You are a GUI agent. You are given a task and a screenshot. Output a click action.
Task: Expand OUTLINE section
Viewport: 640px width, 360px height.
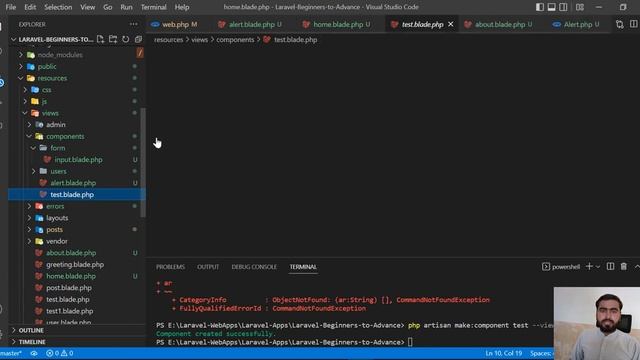pos(76,330)
